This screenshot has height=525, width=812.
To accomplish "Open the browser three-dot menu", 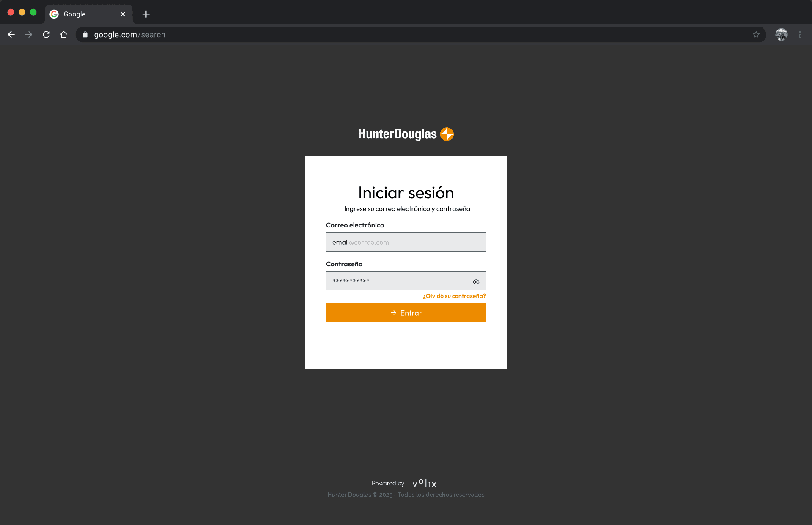I will click(x=800, y=35).
